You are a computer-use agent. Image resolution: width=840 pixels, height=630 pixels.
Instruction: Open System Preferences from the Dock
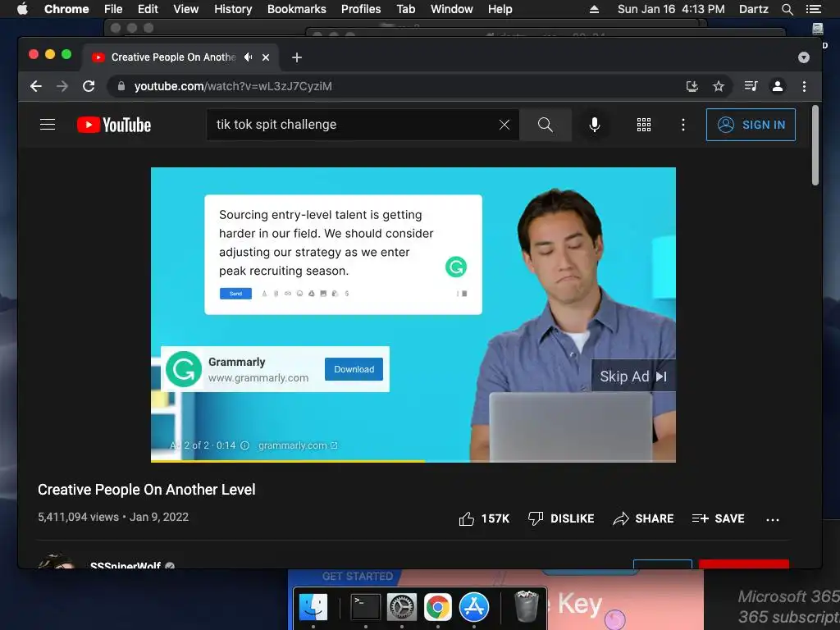[402, 607]
